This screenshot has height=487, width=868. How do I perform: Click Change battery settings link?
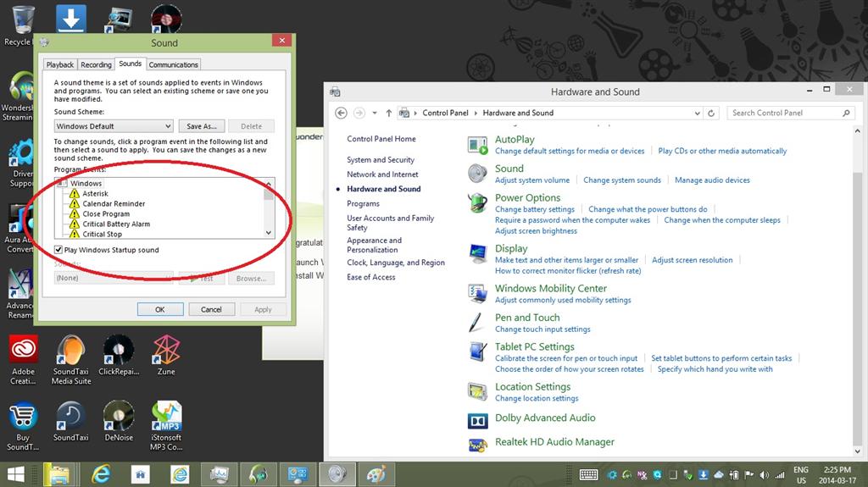[x=534, y=210]
